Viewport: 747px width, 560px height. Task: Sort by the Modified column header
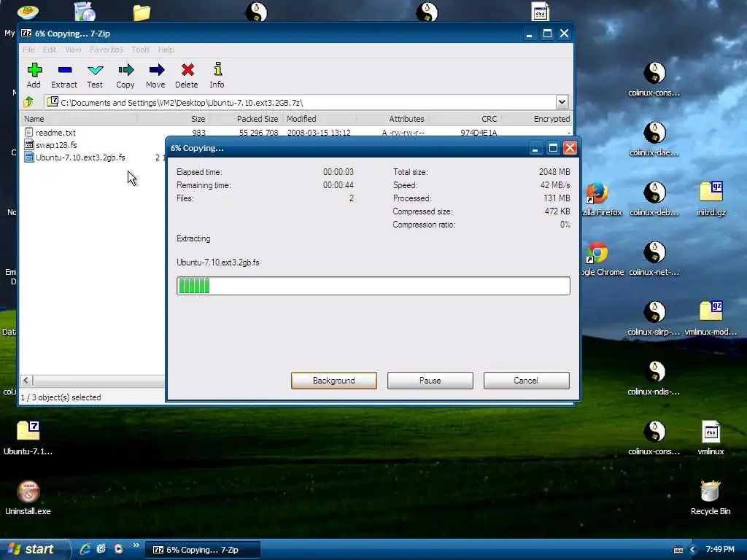320,119
